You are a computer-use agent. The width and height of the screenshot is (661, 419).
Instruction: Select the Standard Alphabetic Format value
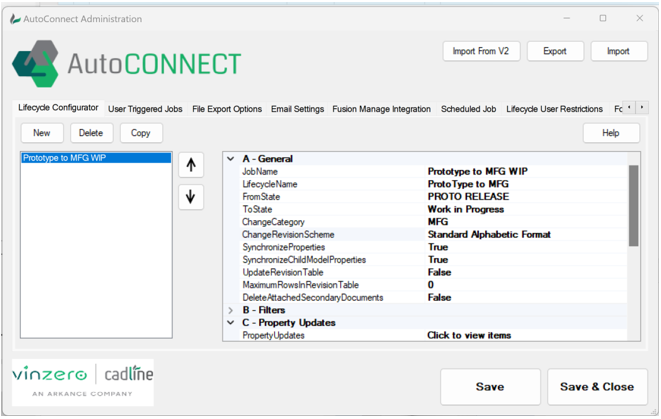(x=489, y=235)
